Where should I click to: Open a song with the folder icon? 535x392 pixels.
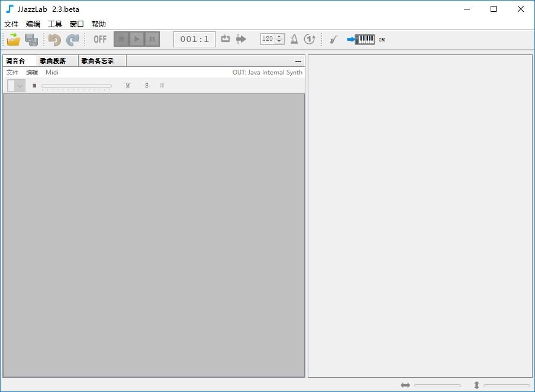14,40
